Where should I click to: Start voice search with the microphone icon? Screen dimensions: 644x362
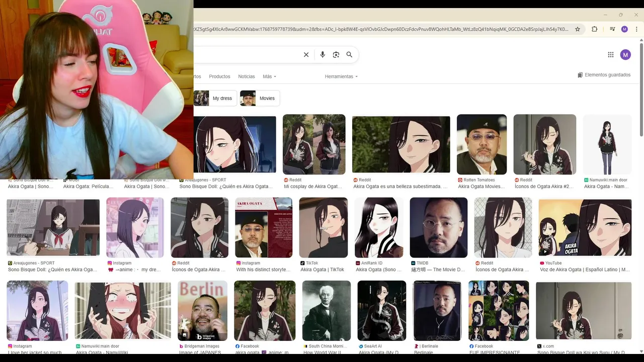coord(323,55)
